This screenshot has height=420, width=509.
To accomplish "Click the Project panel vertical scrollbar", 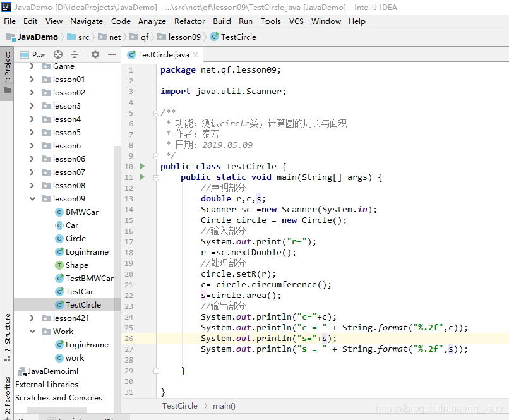I will tap(117, 279).
